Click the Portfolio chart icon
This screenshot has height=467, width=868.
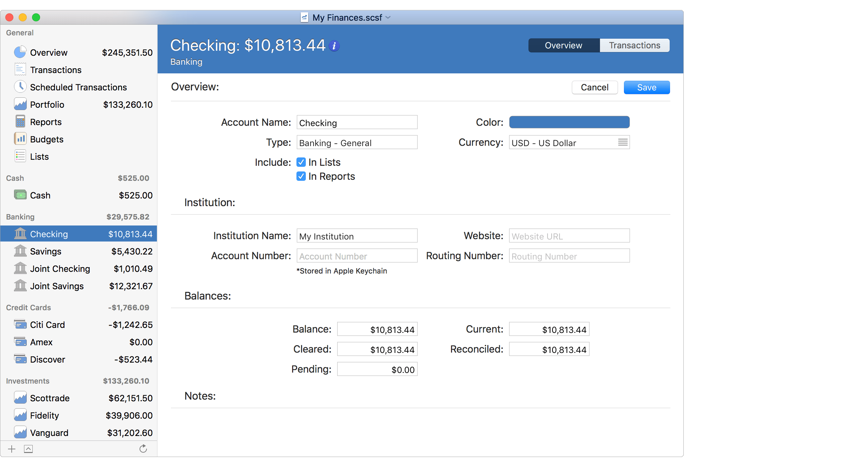click(20, 104)
